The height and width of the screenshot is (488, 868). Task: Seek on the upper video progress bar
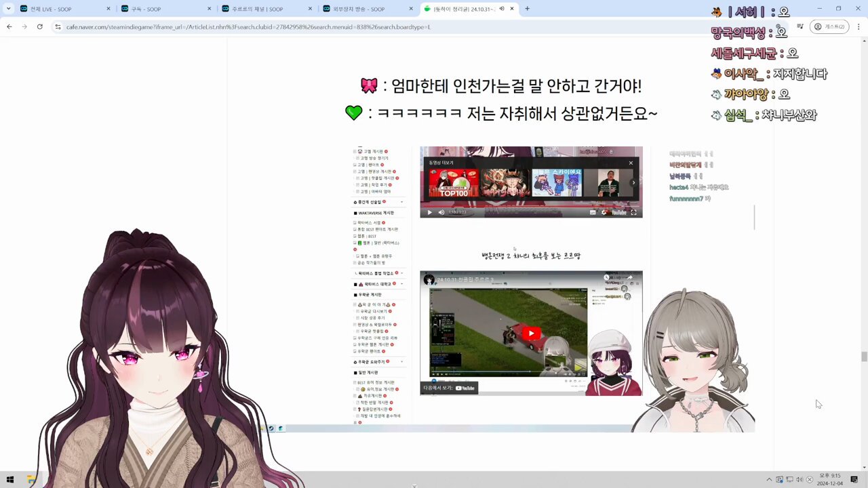tap(531, 206)
